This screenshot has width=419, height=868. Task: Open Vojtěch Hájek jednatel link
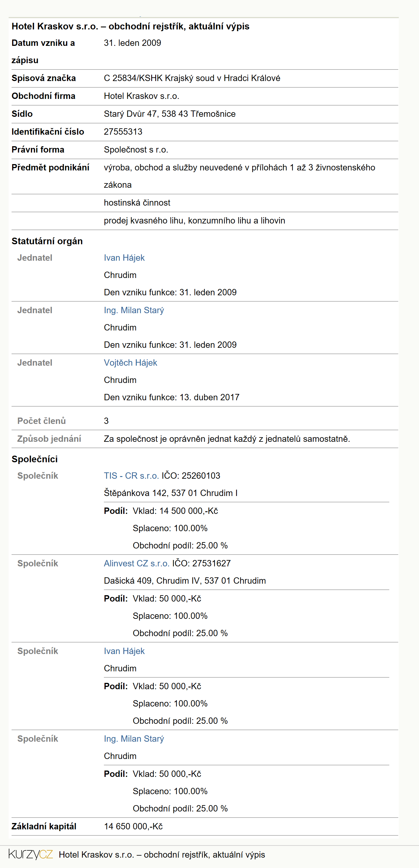coord(130,363)
